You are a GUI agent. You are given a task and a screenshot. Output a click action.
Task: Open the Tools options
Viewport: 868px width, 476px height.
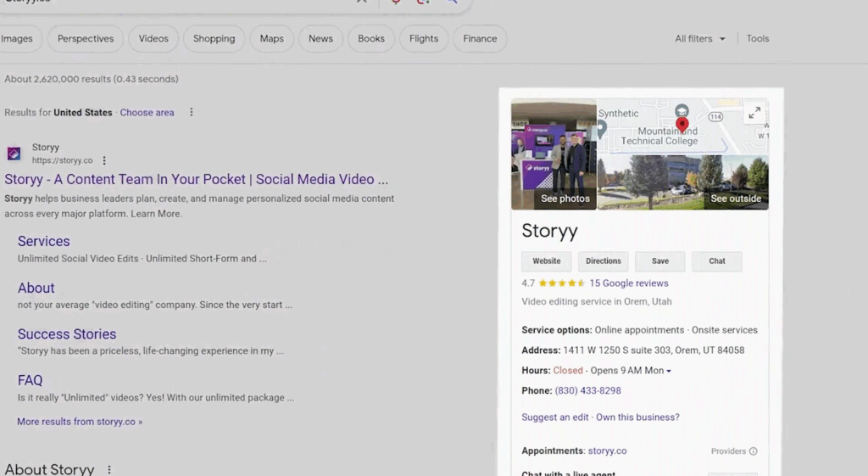tap(758, 39)
